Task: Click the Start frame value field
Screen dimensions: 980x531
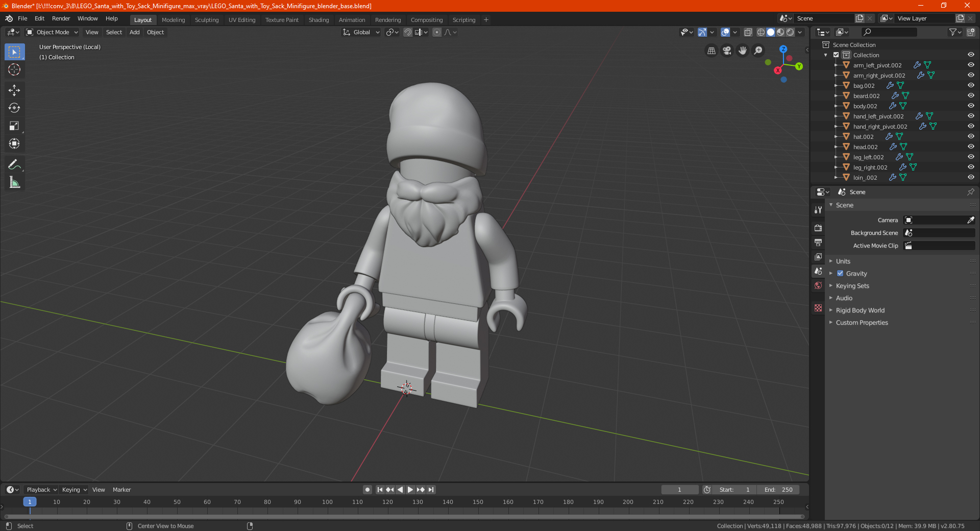Action: [x=734, y=490]
